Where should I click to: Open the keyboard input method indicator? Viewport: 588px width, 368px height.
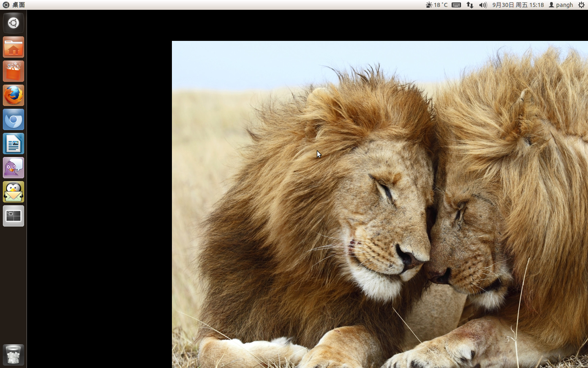(457, 5)
